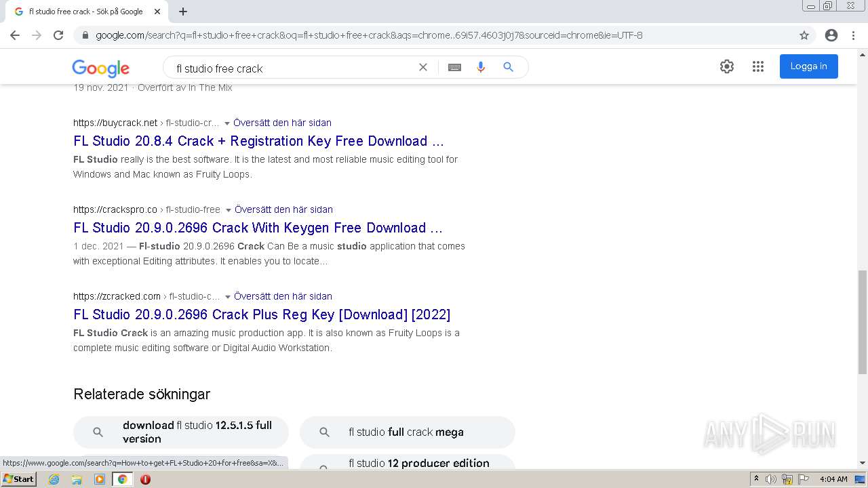Viewport: 868px width, 488px height.
Task: Click the page vertical scrollbar thumb
Action: coord(863,322)
